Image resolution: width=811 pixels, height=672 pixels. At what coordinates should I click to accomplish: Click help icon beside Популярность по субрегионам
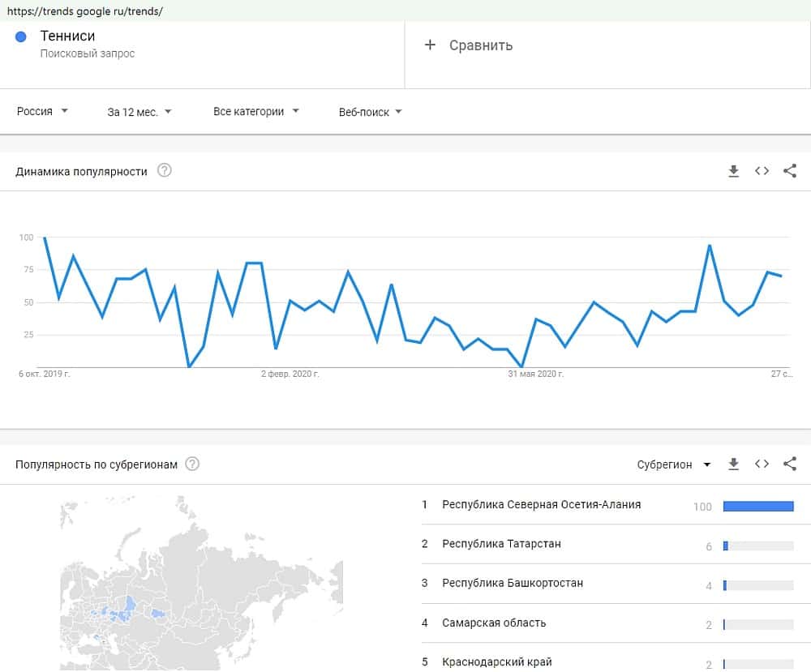192,464
